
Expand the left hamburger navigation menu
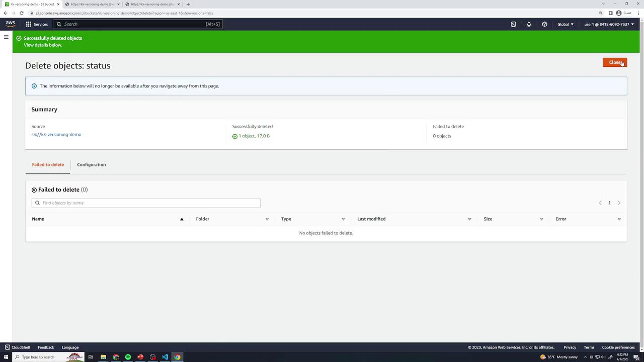tap(6, 37)
